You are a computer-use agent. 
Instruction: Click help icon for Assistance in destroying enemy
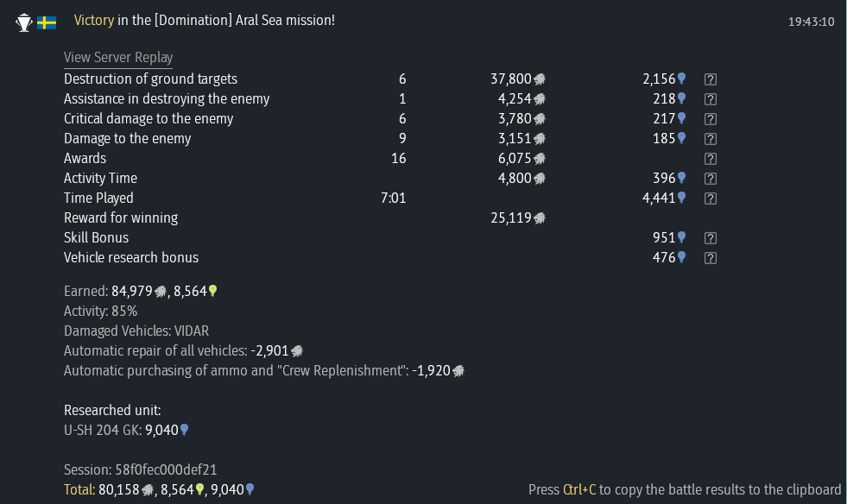coord(711,99)
